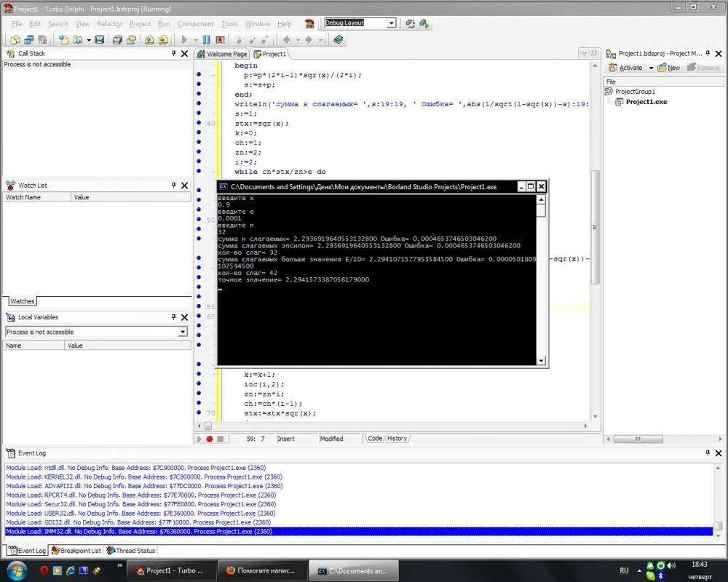Close the Event Log panel
This screenshot has width=728, height=582.
[718, 453]
